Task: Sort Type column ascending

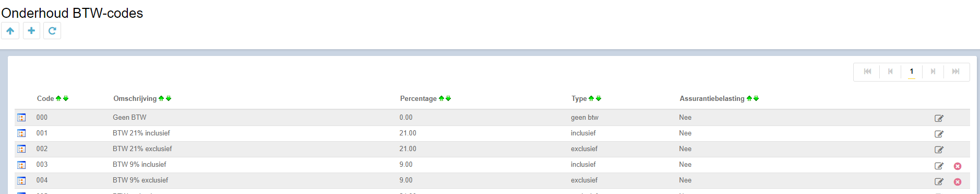Action: point(591,98)
